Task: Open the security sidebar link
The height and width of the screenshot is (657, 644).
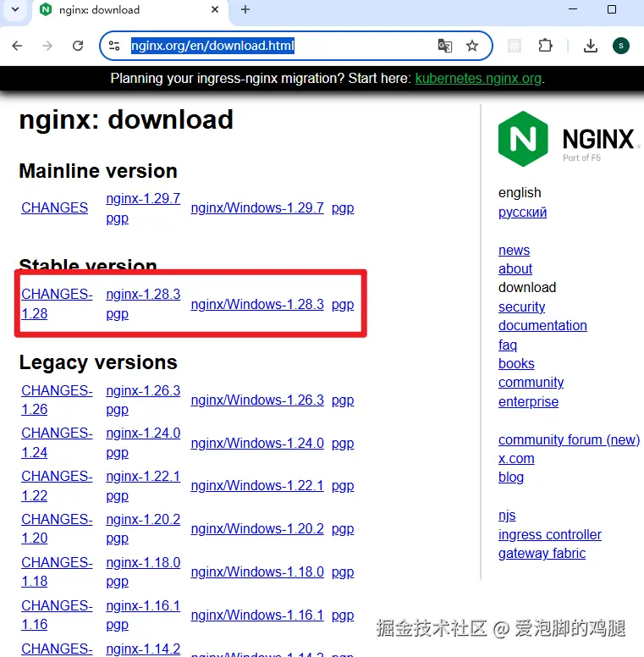Action: (x=521, y=306)
